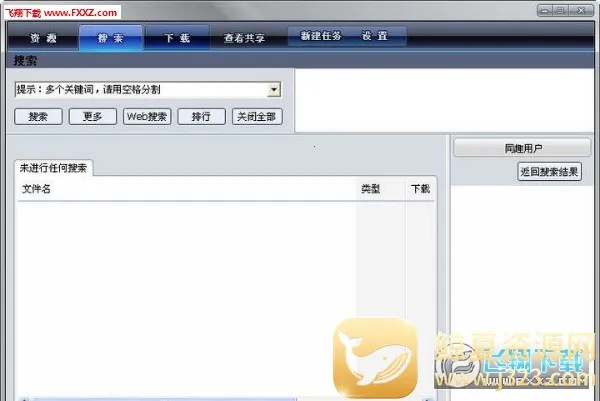Open the 排行 ranking button

(201, 117)
